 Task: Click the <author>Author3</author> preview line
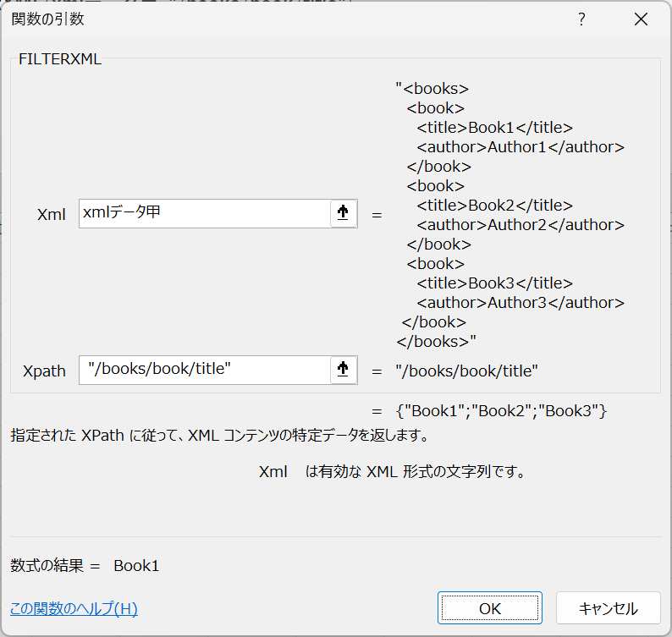tap(521, 303)
